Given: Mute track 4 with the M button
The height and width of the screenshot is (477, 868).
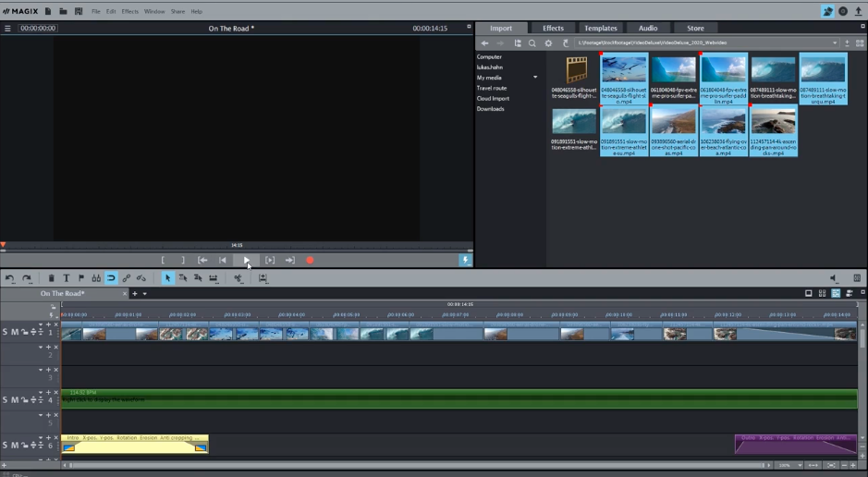Looking at the screenshot, I should (15, 399).
